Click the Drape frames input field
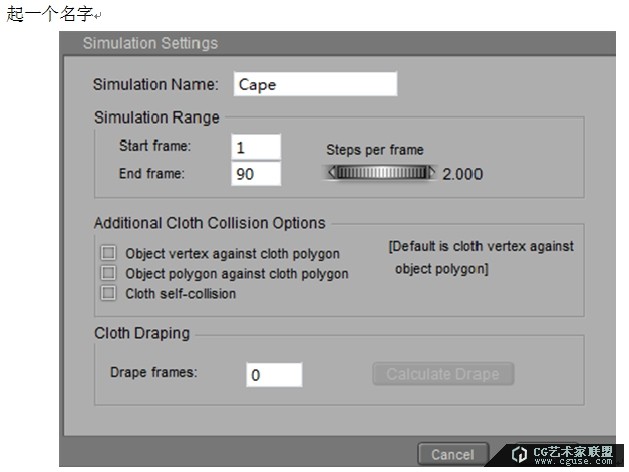This screenshot has height=472, width=629. tap(273, 374)
